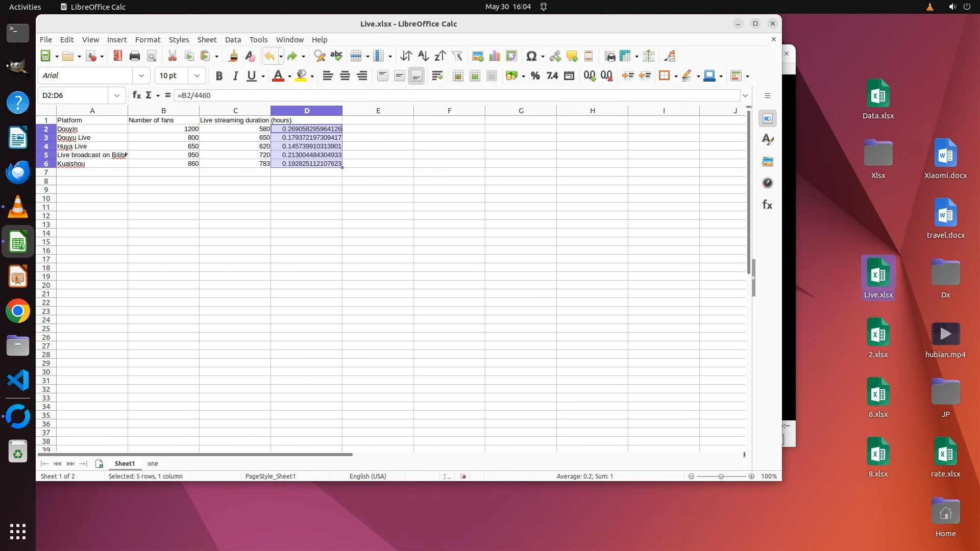Click the Clone Formatting paintbrush icon

click(233, 56)
